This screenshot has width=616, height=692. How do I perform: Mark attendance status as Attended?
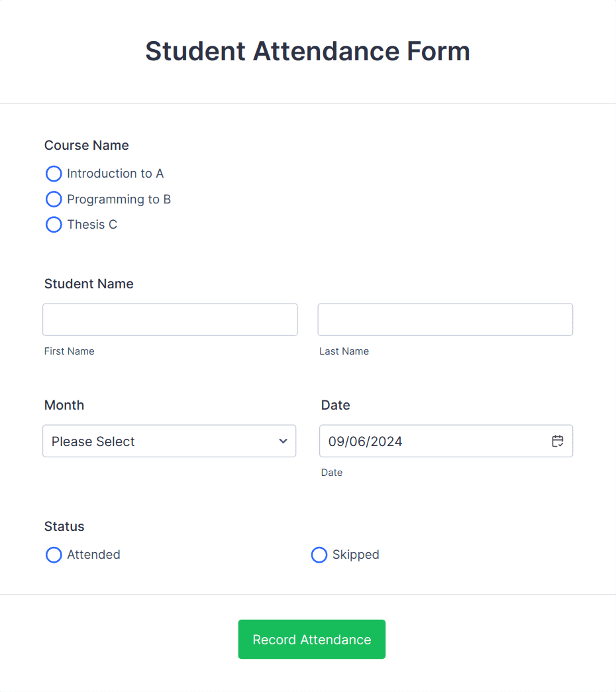pyautogui.click(x=54, y=555)
